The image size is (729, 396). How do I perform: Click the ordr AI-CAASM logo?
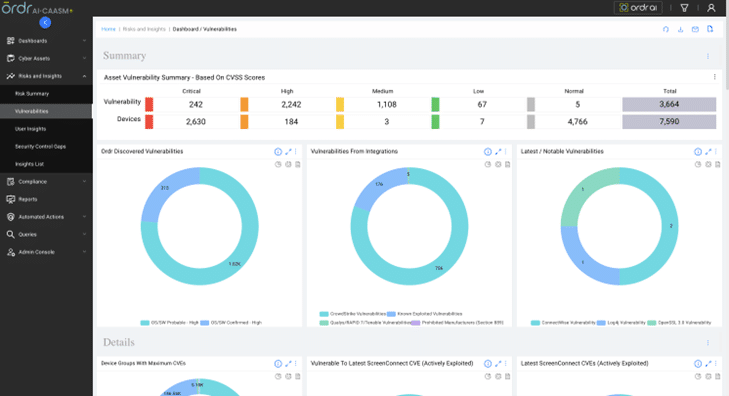pyautogui.click(x=37, y=8)
